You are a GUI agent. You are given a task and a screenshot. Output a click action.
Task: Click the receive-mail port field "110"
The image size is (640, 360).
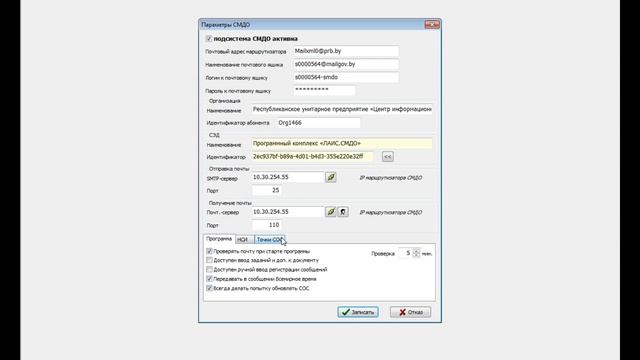(267, 225)
